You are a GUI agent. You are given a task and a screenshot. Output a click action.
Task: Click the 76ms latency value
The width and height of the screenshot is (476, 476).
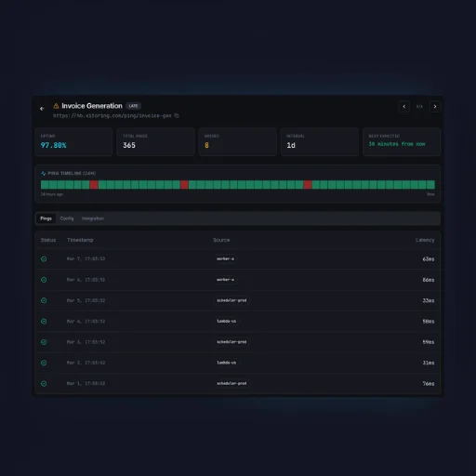click(429, 384)
